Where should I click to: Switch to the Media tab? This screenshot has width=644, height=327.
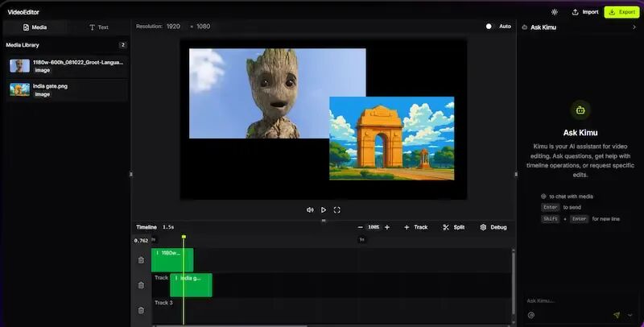point(35,27)
